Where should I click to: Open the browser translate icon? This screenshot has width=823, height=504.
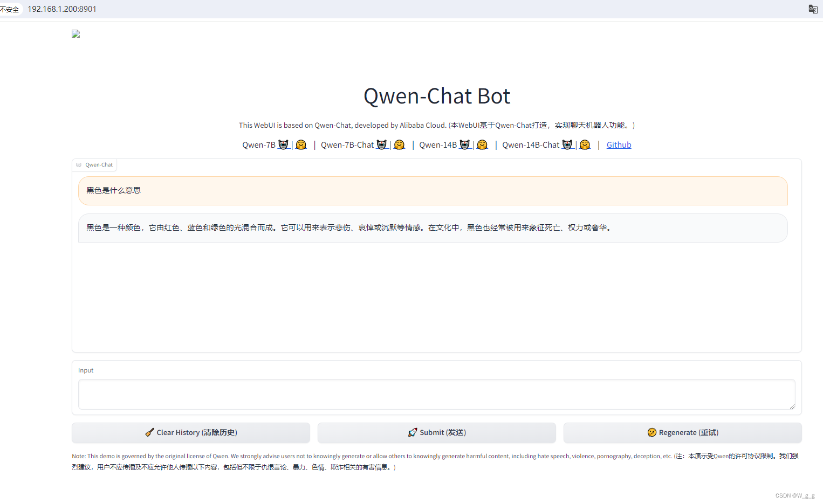(813, 9)
